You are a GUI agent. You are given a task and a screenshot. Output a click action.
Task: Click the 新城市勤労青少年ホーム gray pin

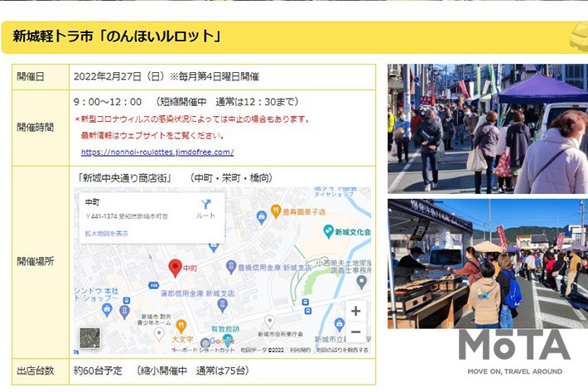coord(159,334)
